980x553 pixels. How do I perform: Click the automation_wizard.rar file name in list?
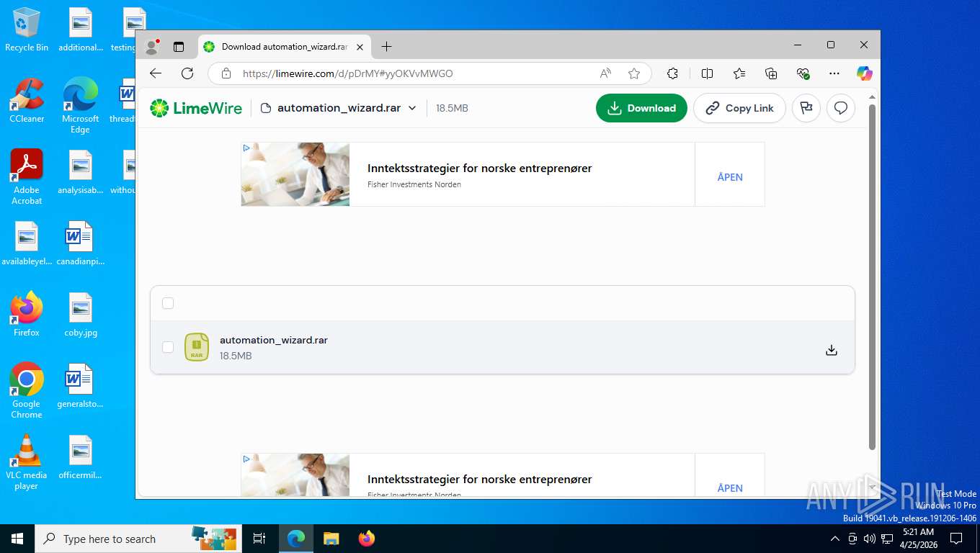274,340
